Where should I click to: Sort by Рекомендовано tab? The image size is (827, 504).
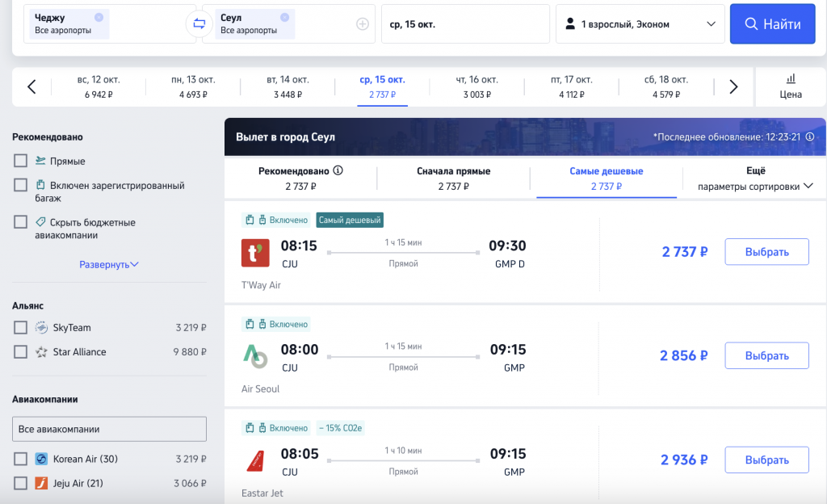(x=300, y=178)
